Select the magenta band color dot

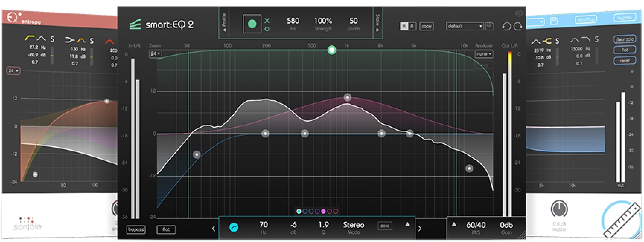click(x=324, y=211)
